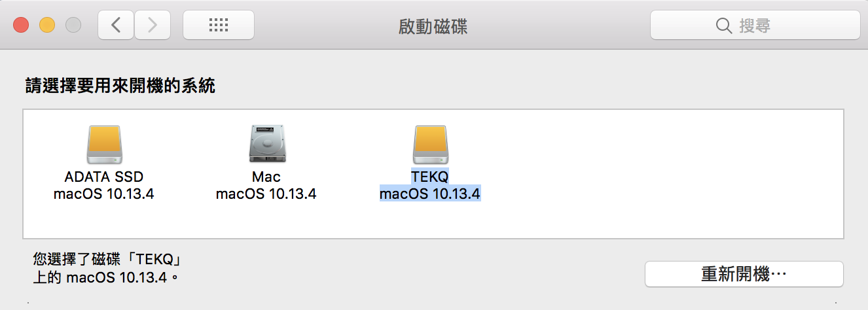Close the 啟動磁碟 window
This screenshot has height=310, width=868.
pyautogui.click(x=21, y=26)
